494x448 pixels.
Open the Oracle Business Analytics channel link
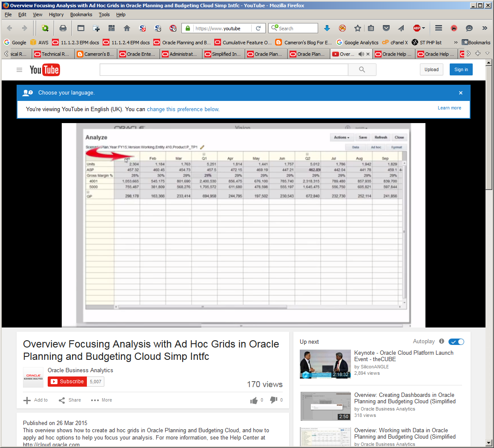tap(80, 370)
